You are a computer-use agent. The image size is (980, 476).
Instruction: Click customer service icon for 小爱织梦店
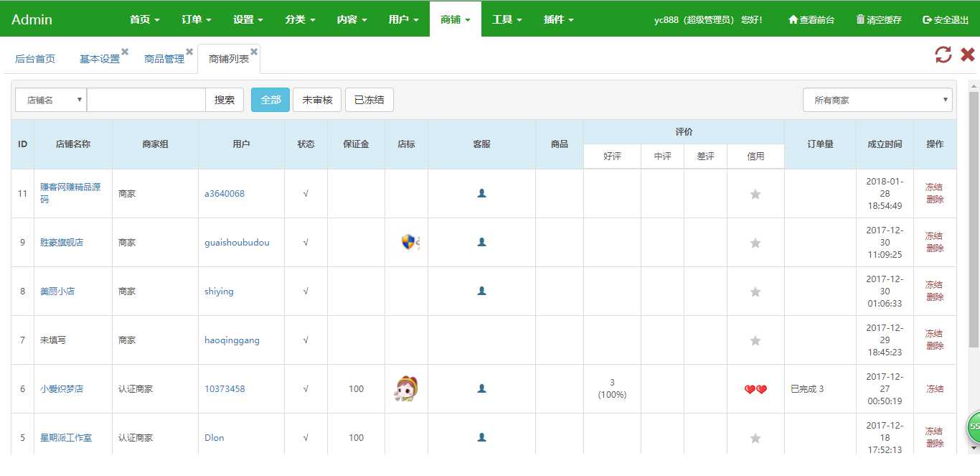click(x=482, y=388)
